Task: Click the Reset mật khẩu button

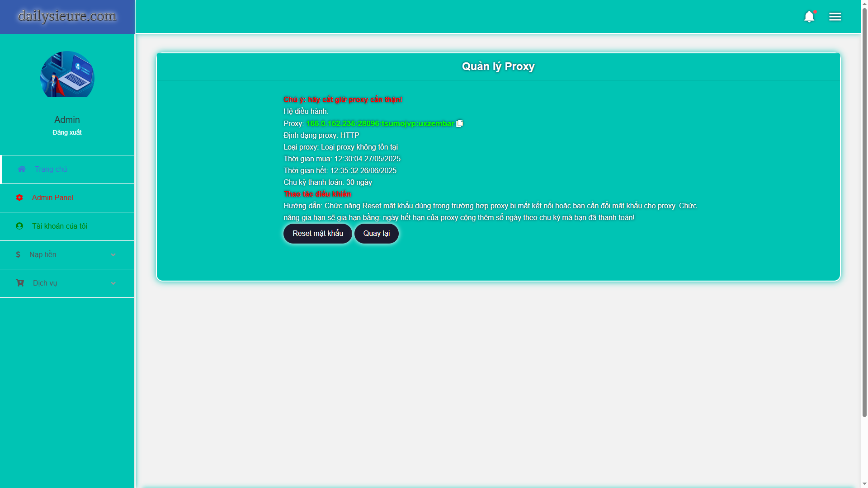Action: click(x=318, y=234)
